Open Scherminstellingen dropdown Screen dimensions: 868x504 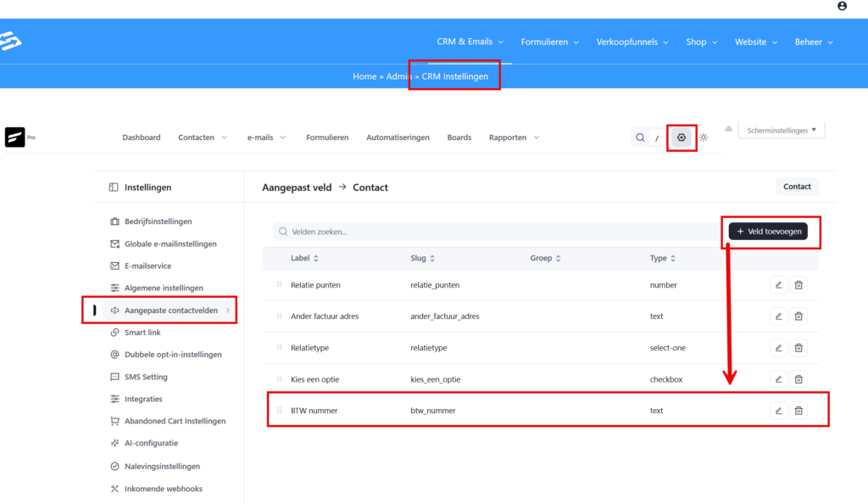pyautogui.click(x=781, y=130)
